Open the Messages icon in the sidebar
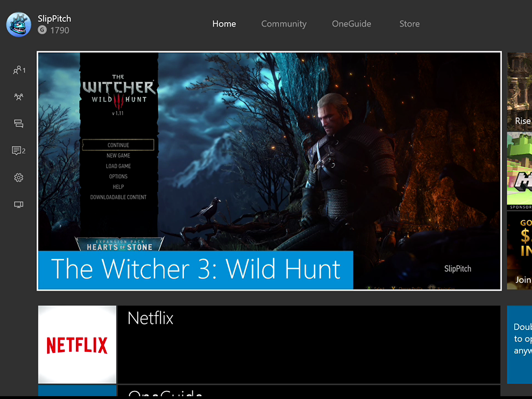The width and height of the screenshot is (532, 399). click(x=19, y=124)
